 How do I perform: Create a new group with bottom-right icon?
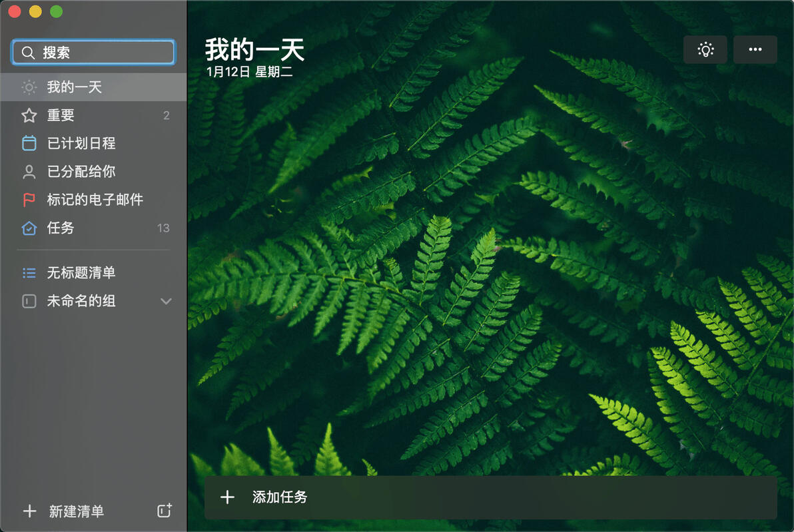tap(164, 510)
